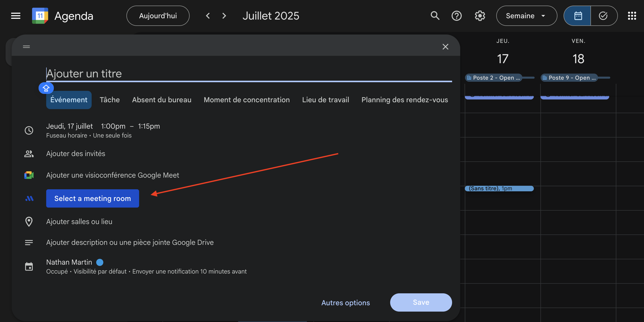This screenshot has height=322, width=644.
Task: Click the dialog drag handle icon
Action: (x=26, y=47)
